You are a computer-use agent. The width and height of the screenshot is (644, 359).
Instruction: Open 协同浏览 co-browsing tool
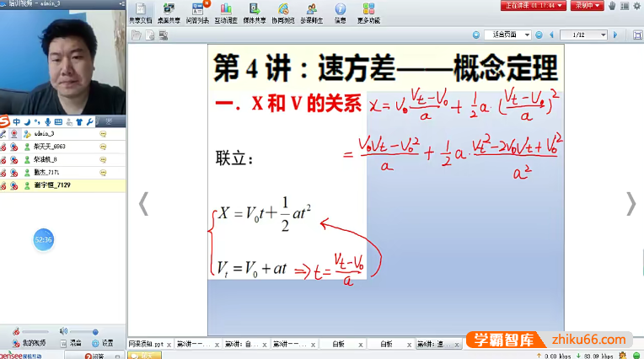coord(283,12)
